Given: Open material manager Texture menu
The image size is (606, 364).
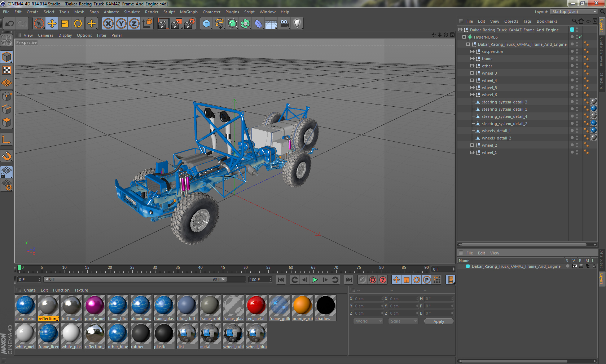Looking at the screenshot, I should (81, 290).
